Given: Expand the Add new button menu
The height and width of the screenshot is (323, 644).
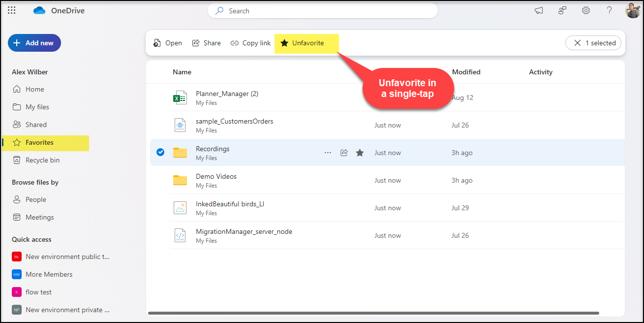Looking at the screenshot, I should [34, 43].
